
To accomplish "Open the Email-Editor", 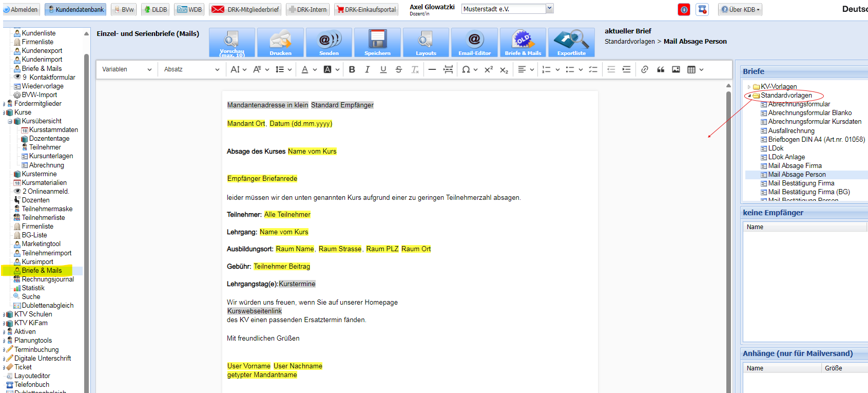I will coord(474,42).
